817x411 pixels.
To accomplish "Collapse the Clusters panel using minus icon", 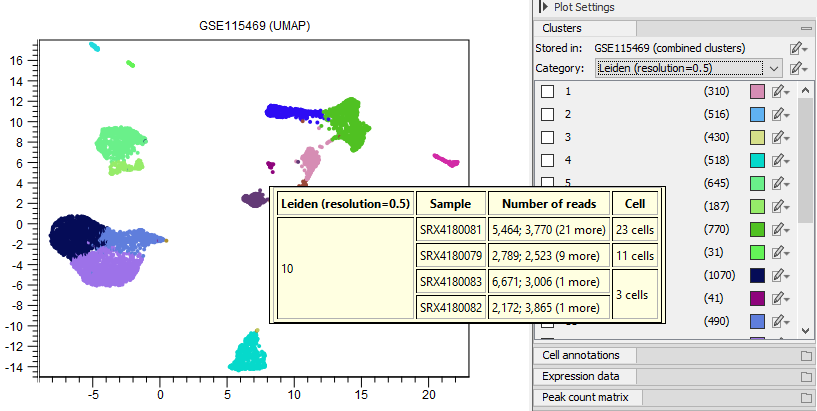I will point(806,29).
